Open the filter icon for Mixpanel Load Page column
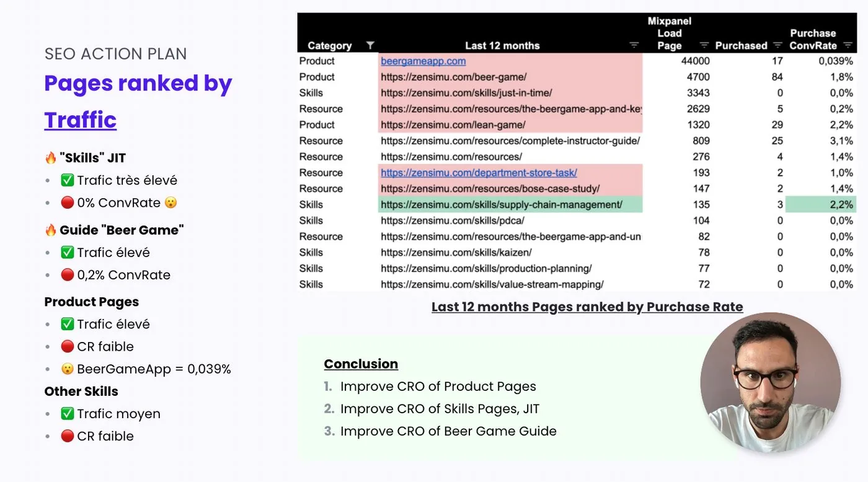This screenshot has height=482, width=868. [704, 45]
